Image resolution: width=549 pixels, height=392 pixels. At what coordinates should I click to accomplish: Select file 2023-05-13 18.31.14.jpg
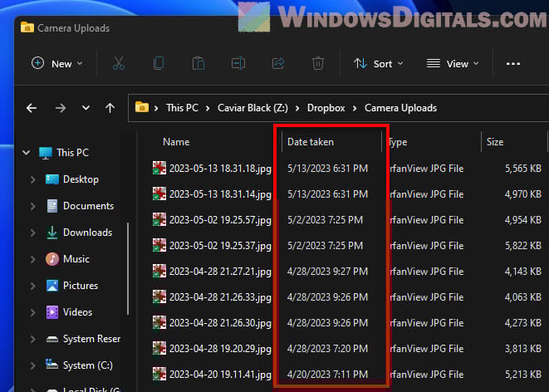coord(220,194)
